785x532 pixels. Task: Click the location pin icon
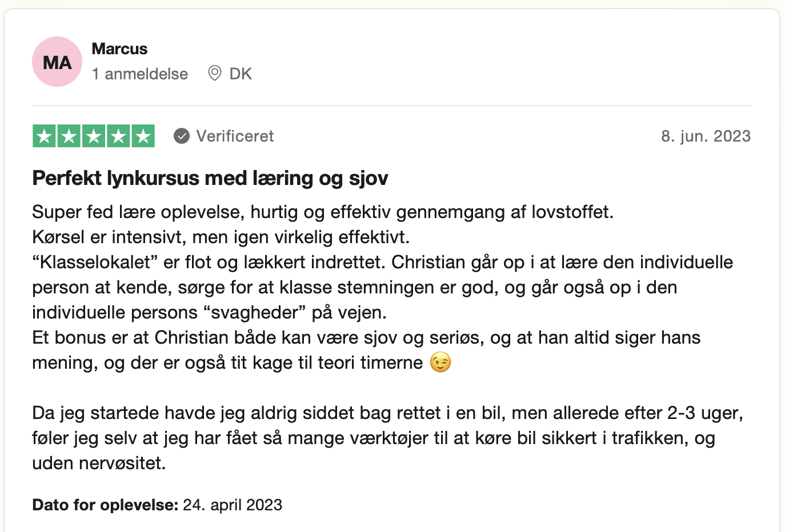pos(215,74)
